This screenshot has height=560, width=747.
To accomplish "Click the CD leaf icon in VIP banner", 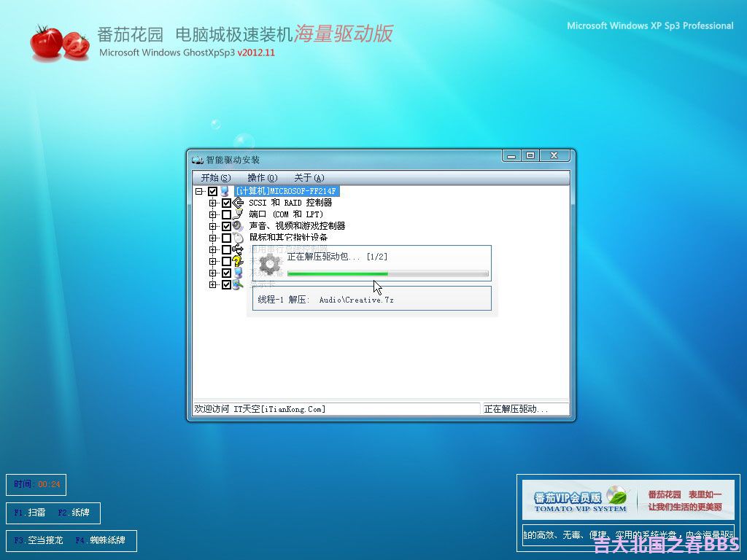I will tap(616, 496).
